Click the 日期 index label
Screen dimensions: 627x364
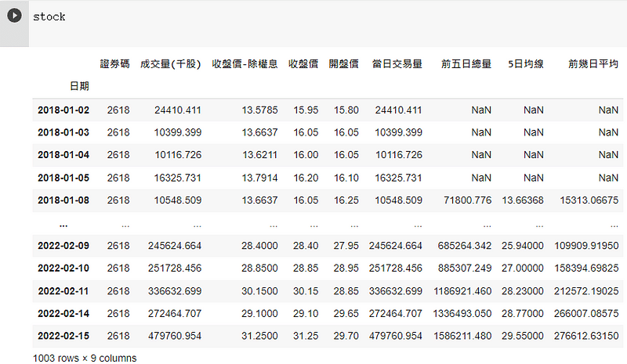[x=78, y=85]
